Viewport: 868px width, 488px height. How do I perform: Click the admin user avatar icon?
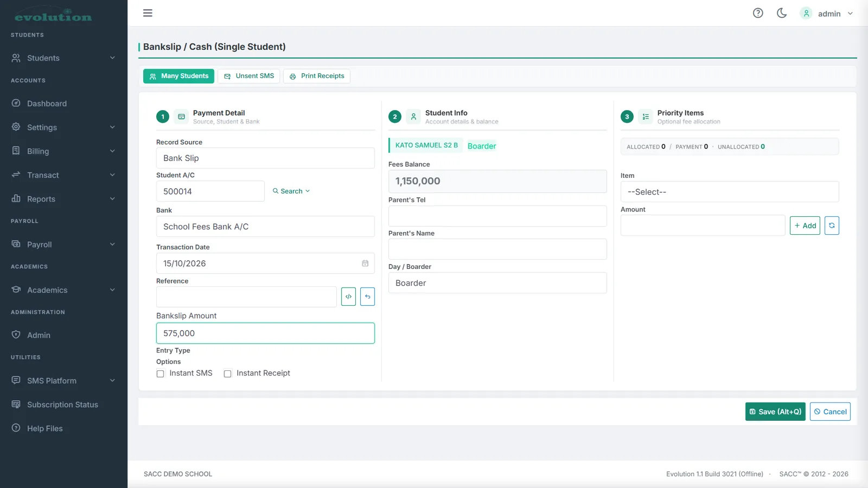click(806, 13)
